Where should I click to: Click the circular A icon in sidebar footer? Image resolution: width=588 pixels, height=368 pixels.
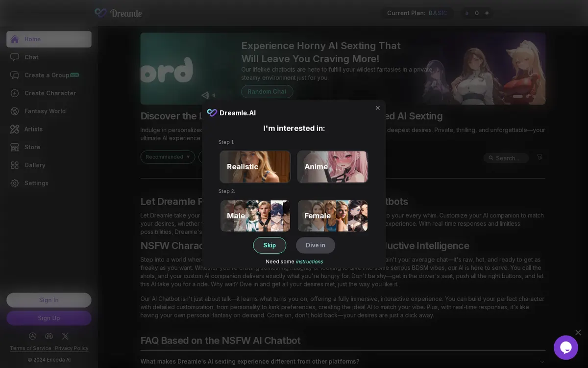(33, 336)
